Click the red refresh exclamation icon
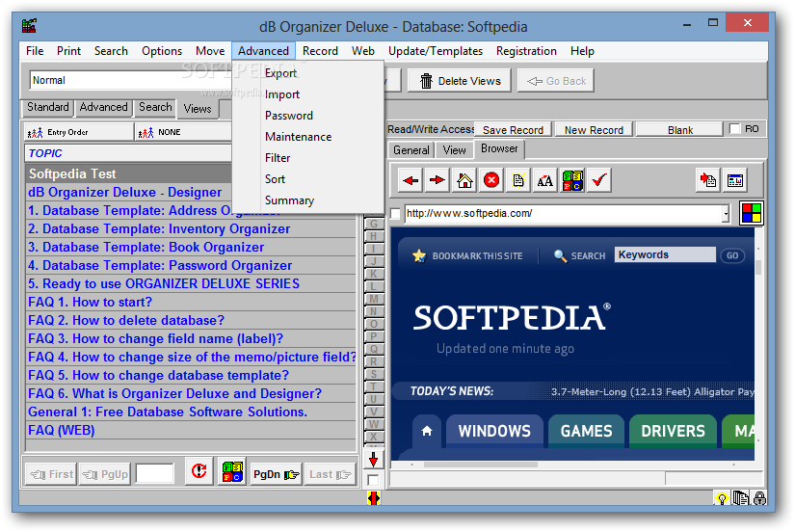This screenshot has height=532, width=795. pyautogui.click(x=199, y=471)
